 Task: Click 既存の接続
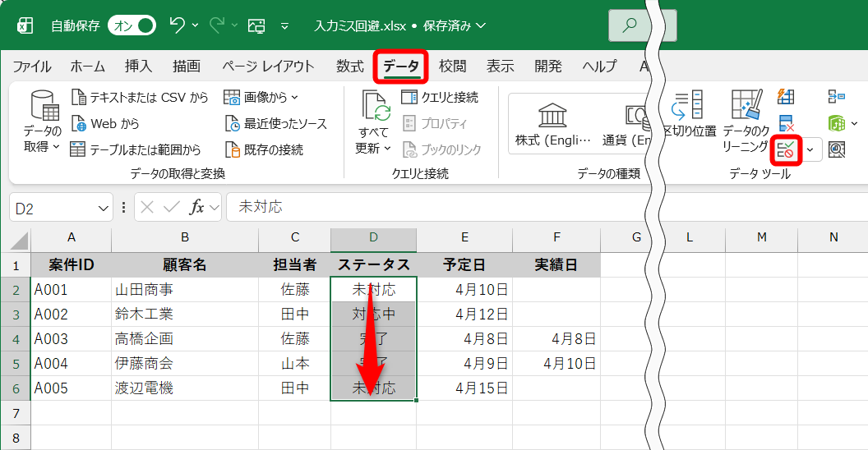(x=264, y=149)
